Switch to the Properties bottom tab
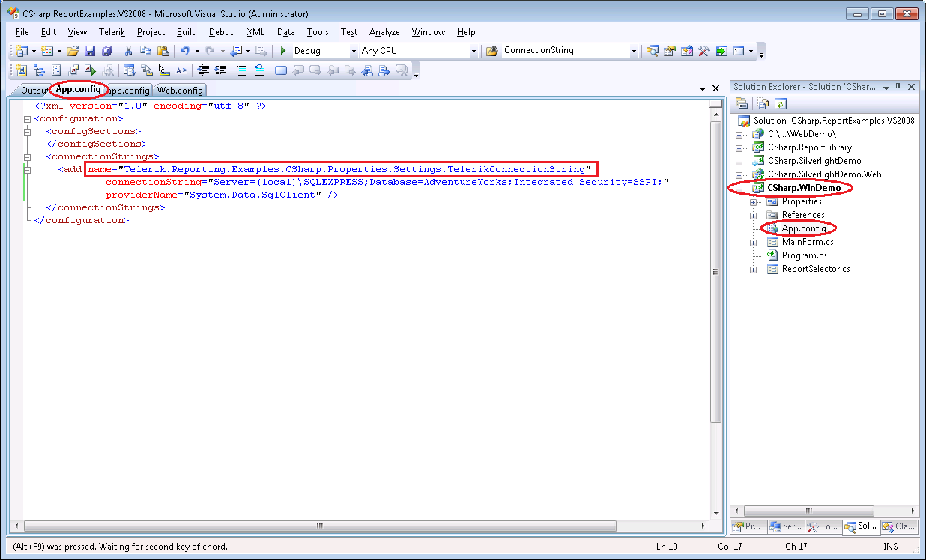This screenshot has height=560, width=926. 748,526
